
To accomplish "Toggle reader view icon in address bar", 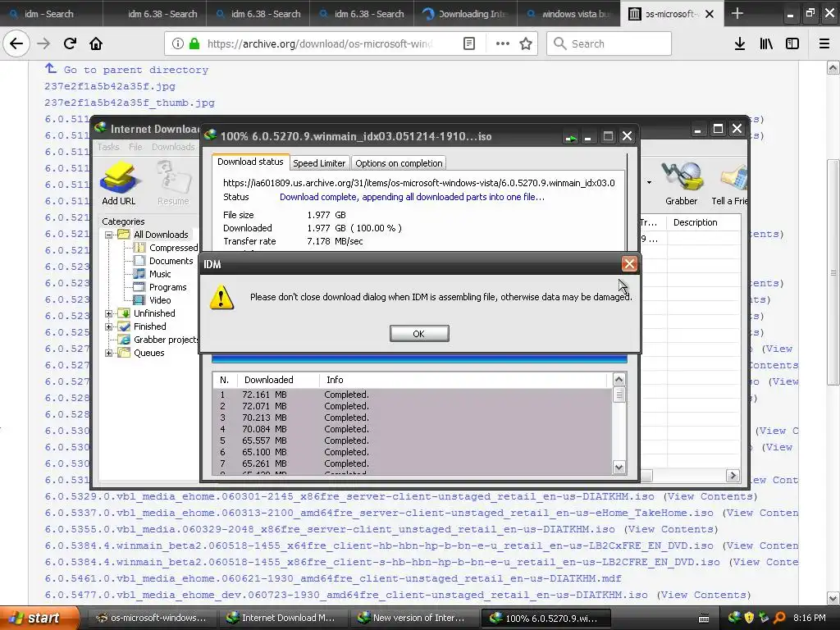I will 468,44.
